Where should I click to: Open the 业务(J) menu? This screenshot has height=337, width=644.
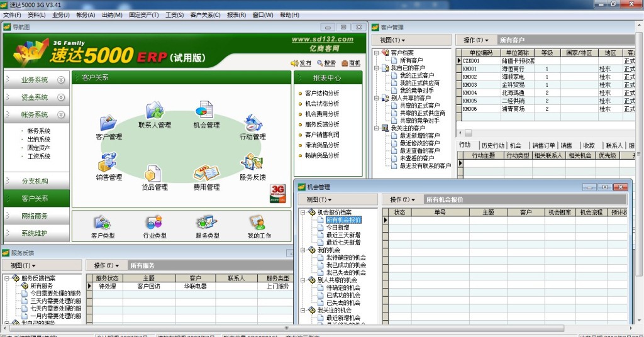pos(61,15)
